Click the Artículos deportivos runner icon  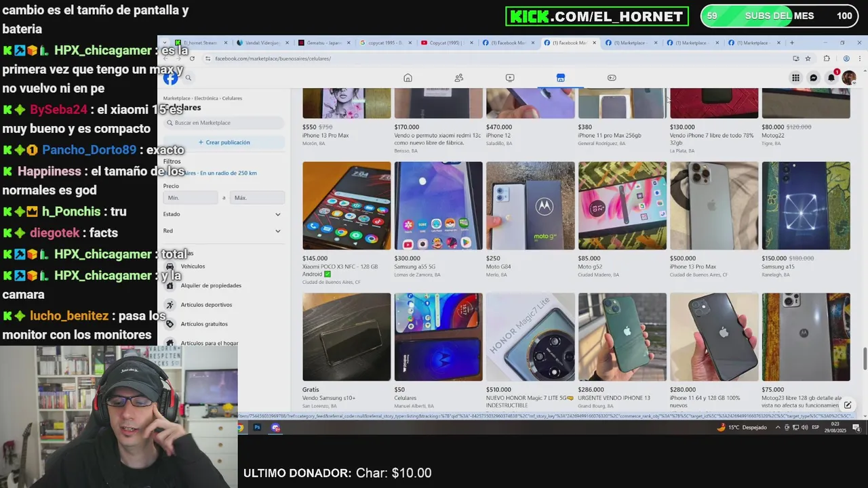coord(170,305)
